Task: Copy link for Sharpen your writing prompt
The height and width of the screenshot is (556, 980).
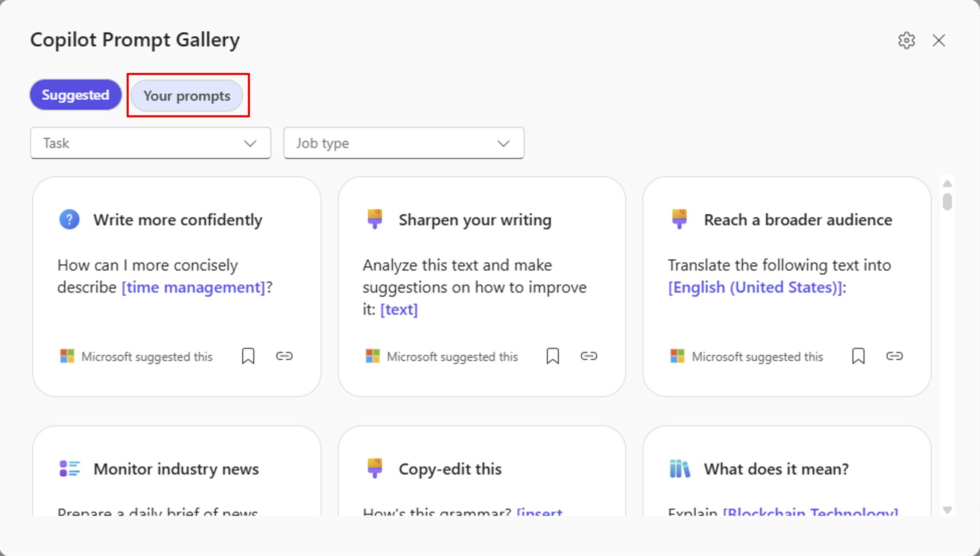Action: click(588, 356)
